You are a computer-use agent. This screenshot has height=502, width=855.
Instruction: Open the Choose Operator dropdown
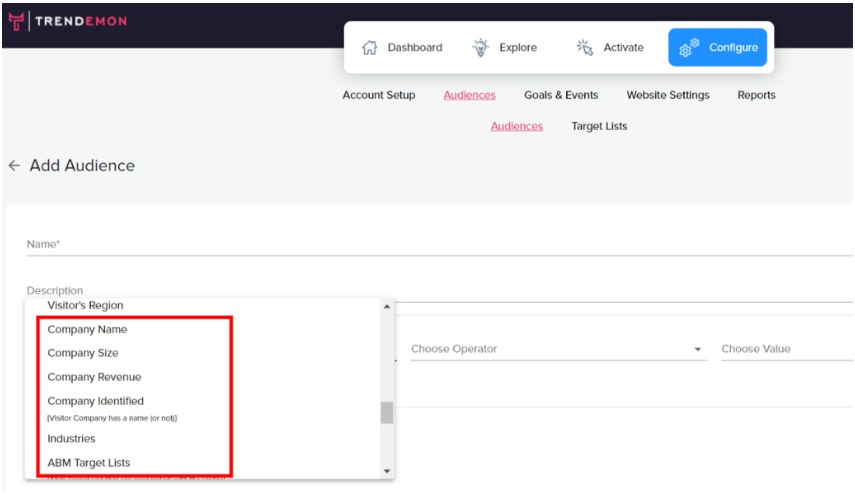[x=558, y=349]
